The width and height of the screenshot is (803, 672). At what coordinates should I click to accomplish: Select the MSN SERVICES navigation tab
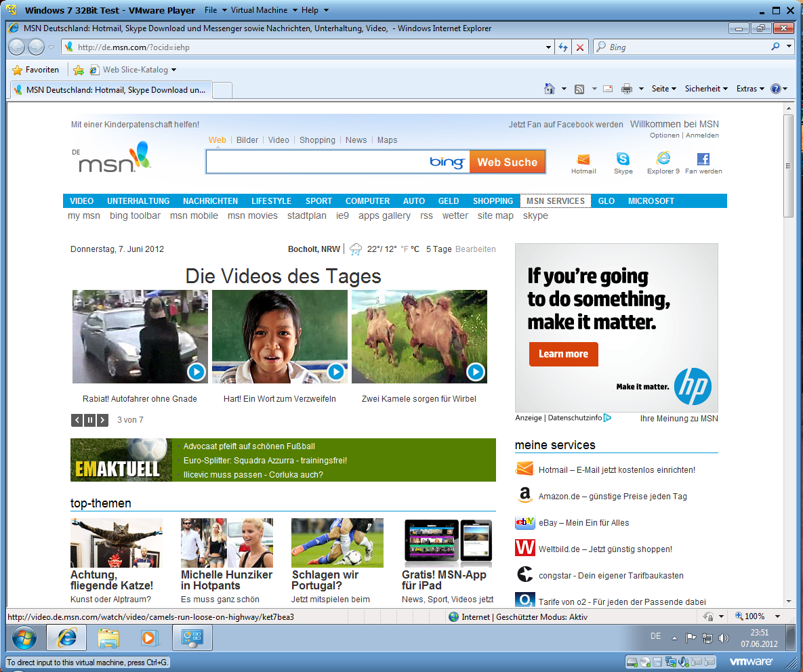coord(556,201)
